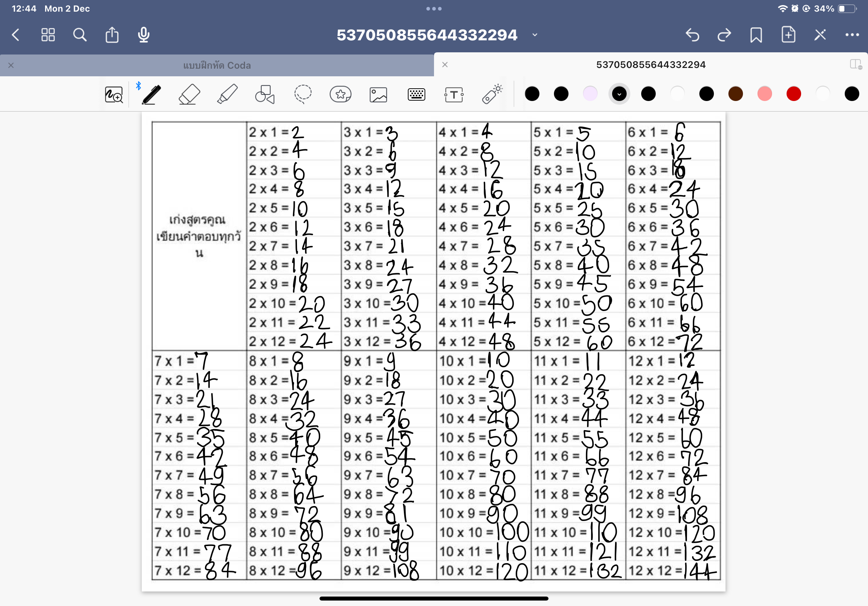This screenshot has height=606, width=868.
Task: Open the Elements sticker tool
Action: 340,94
